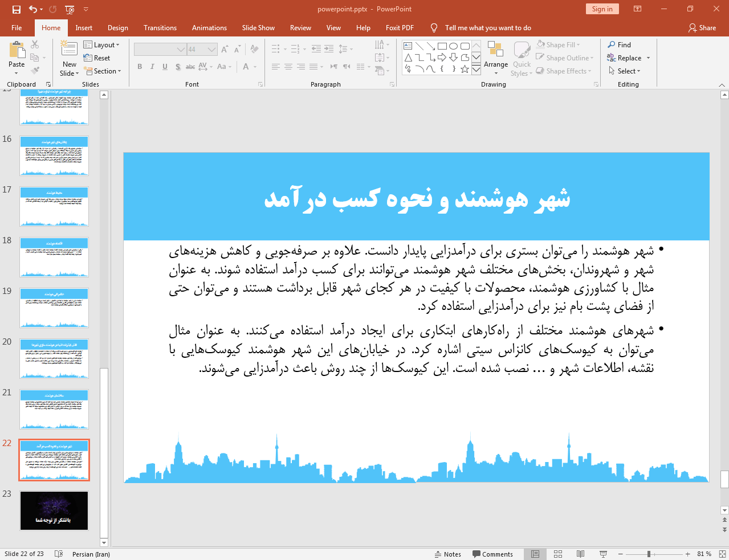The width and height of the screenshot is (729, 560).
Task: Save the presentation with the floppy icon
Action: 17,9
